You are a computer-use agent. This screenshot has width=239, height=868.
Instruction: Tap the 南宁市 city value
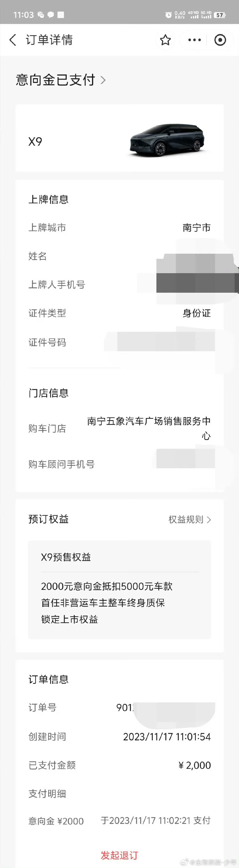pyautogui.click(x=196, y=228)
